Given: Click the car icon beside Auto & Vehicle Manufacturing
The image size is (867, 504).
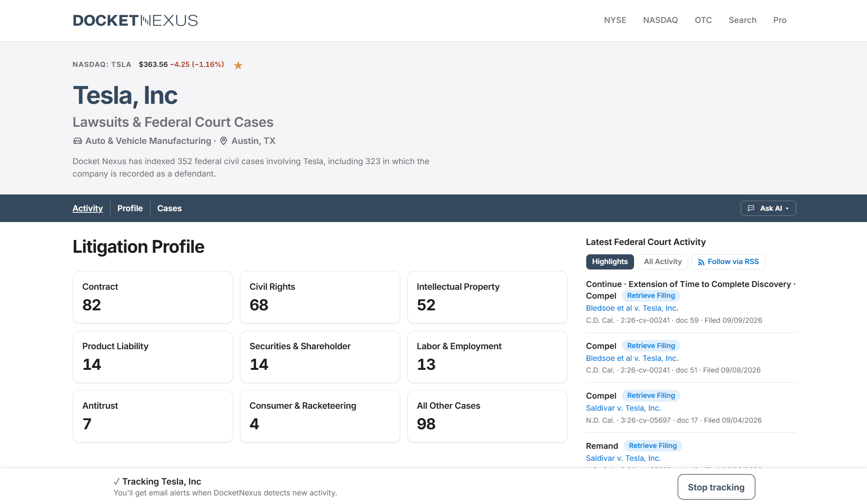Looking at the screenshot, I should (77, 141).
